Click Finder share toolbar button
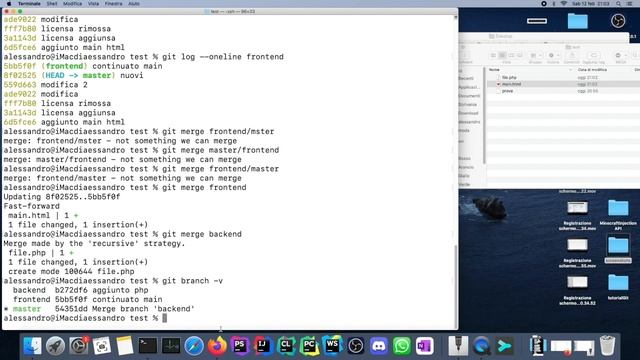 [571, 56]
